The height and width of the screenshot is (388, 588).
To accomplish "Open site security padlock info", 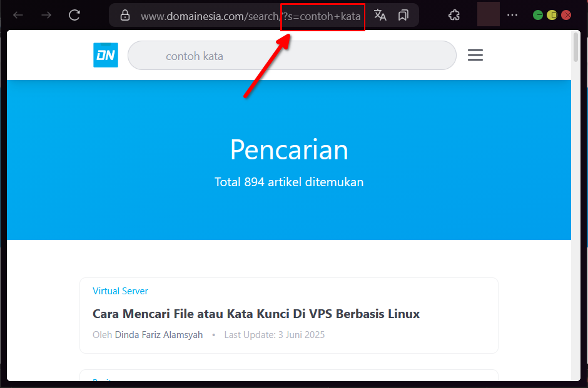I will pos(125,16).
